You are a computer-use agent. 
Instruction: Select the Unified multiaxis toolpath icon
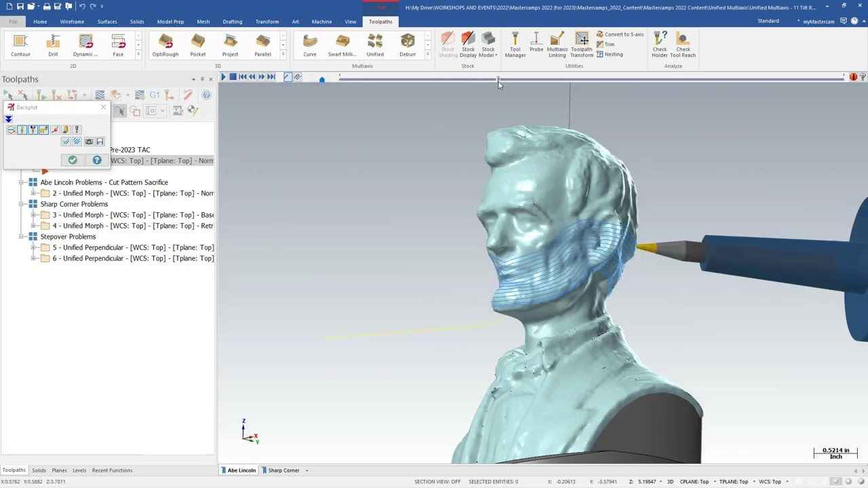(375, 45)
